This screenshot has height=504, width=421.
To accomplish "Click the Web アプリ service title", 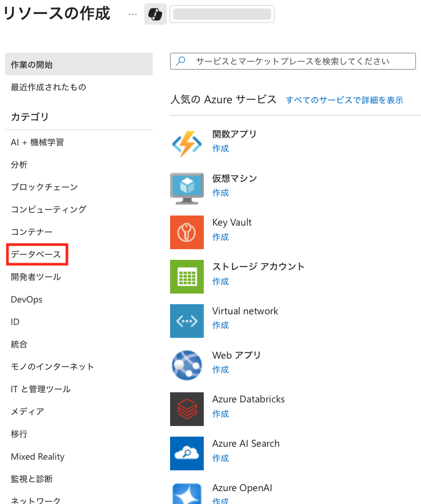I will click(236, 355).
